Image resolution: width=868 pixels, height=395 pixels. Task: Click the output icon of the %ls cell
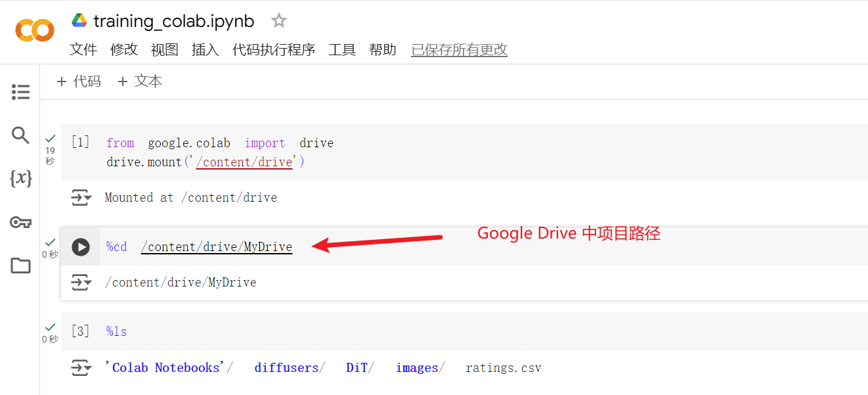pyautogui.click(x=81, y=367)
